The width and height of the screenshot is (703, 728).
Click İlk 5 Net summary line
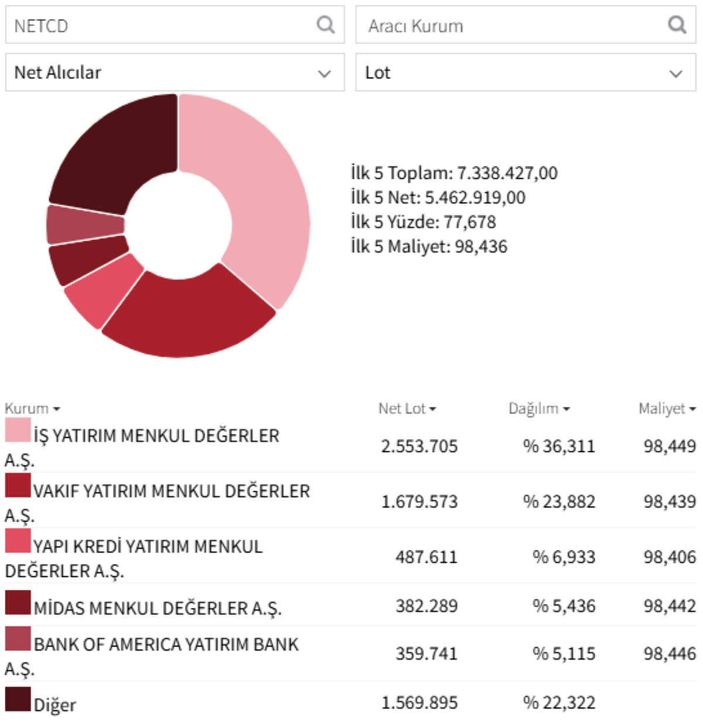tap(438, 198)
